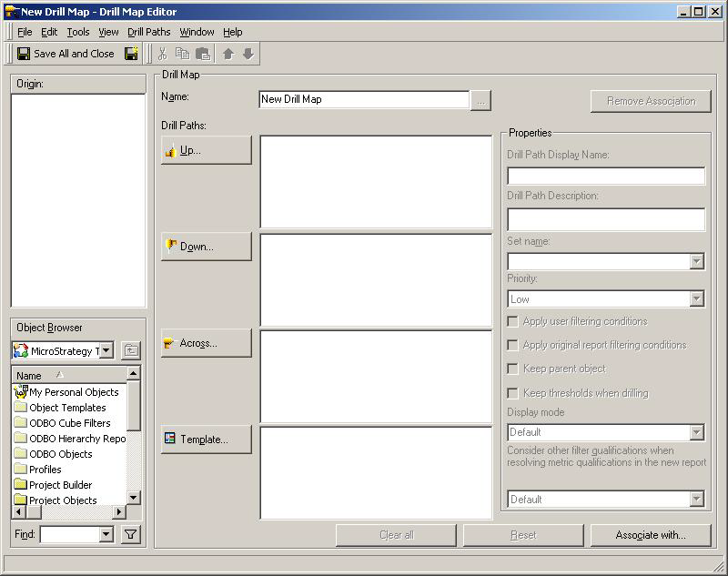Open the MicroStrategy project dropdown in Object Browser
The image size is (728, 576).
click(106, 350)
